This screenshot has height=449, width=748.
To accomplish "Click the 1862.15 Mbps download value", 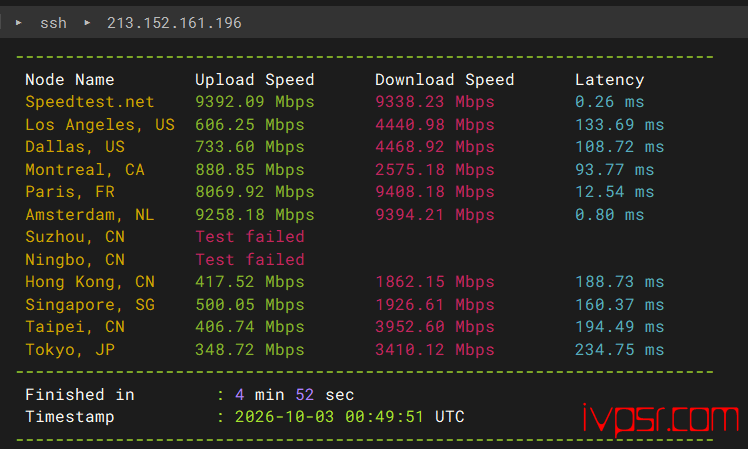I will (x=435, y=282).
